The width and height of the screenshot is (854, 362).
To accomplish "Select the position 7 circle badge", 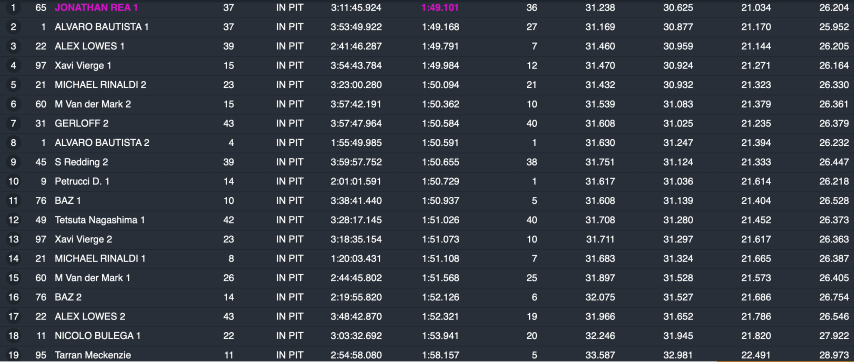I will pos(13,124).
